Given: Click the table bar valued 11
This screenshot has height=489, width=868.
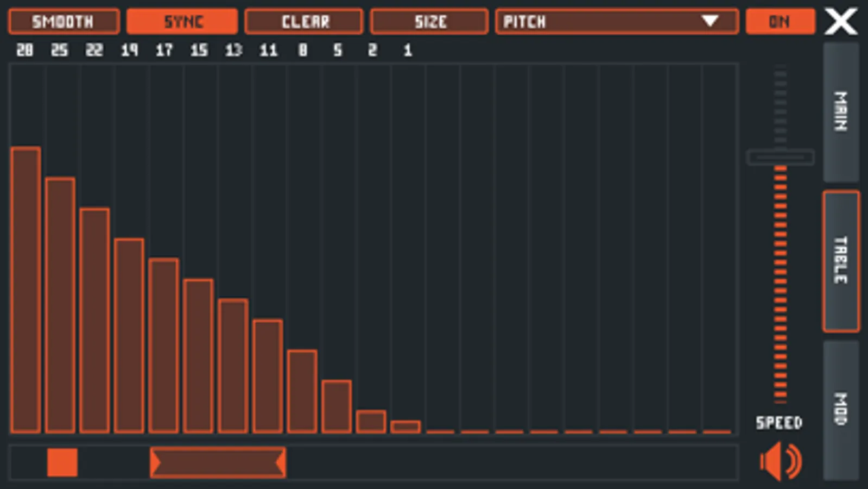Looking at the screenshot, I should point(268,376).
